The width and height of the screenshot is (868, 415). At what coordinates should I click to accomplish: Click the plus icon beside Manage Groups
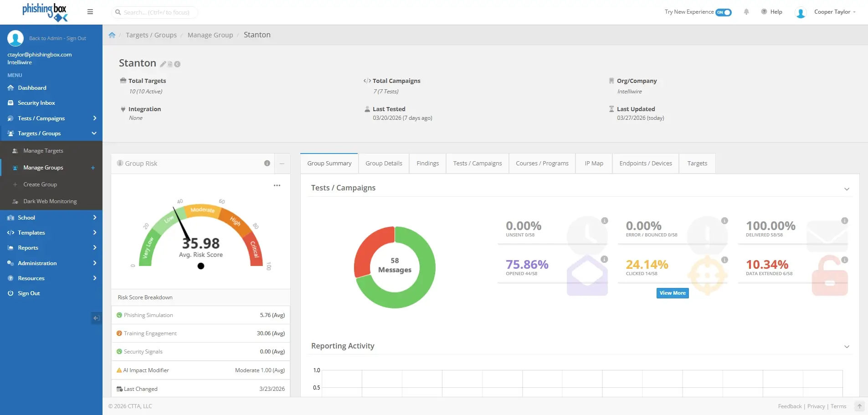pyautogui.click(x=93, y=168)
